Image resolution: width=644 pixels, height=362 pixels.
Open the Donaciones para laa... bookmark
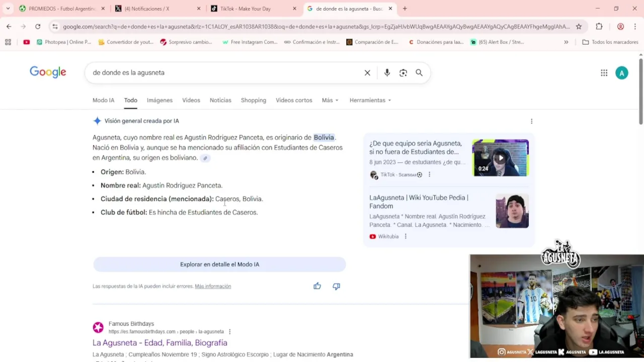coord(436,42)
